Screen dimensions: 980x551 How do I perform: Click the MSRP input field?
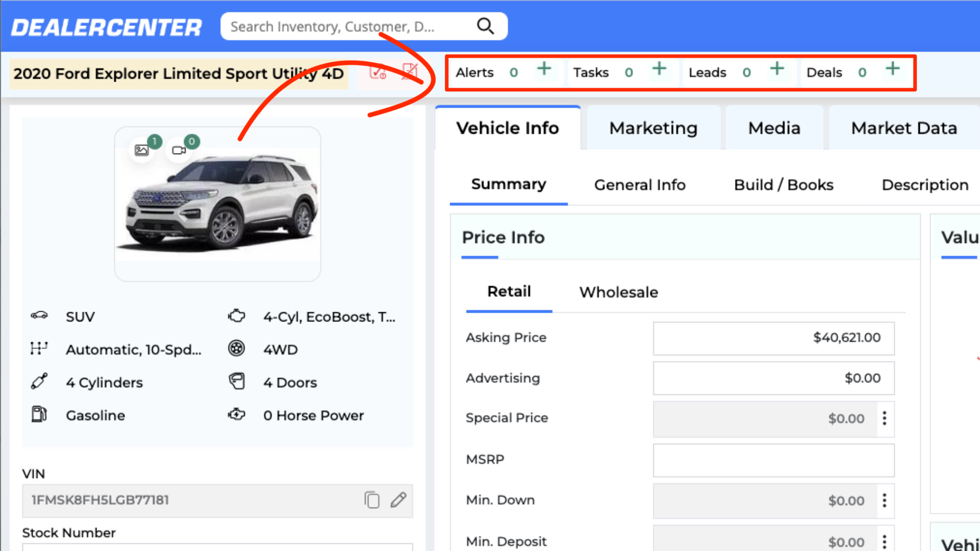[x=773, y=460]
